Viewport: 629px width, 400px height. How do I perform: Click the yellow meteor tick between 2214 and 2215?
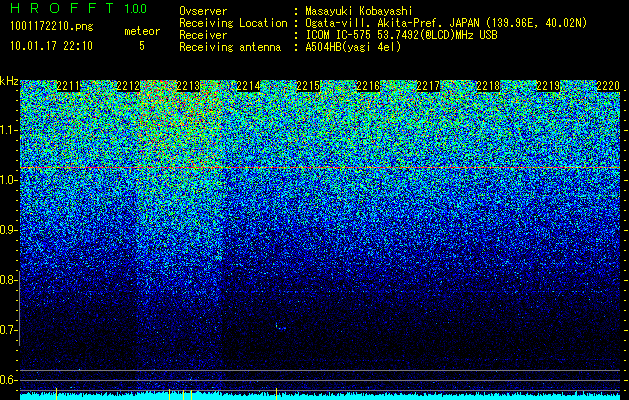[276, 394]
